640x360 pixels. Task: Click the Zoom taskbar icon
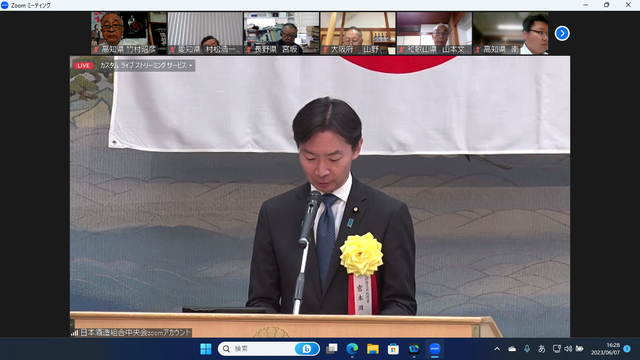pos(435,349)
